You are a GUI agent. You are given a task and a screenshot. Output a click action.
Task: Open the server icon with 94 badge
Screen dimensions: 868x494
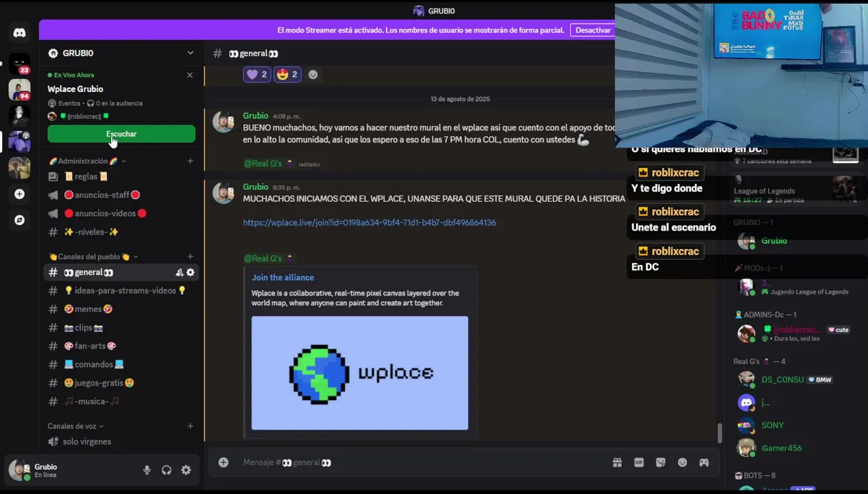pyautogui.click(x=19, y=90)
